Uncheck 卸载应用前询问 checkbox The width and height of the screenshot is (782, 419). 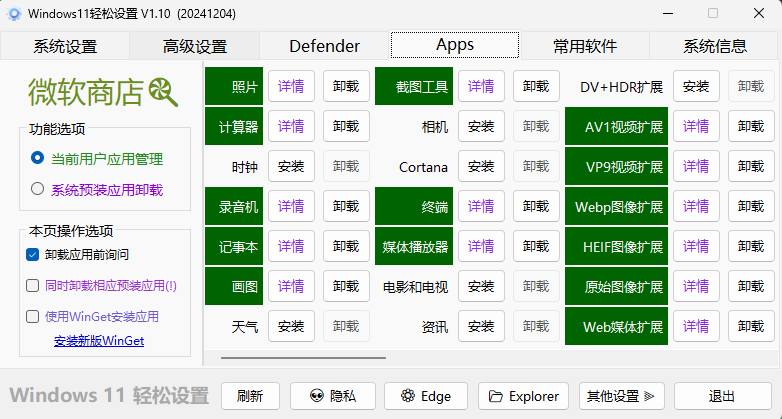[33, 254]
